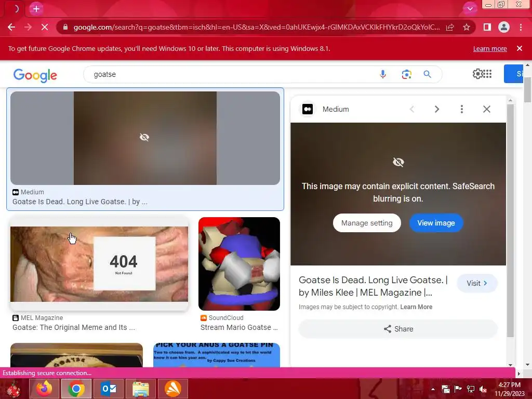Reveal the blurred picture with View image
The width and height of the screenshot is (532, 399).
pyautogui.click(x=436, y=223)
